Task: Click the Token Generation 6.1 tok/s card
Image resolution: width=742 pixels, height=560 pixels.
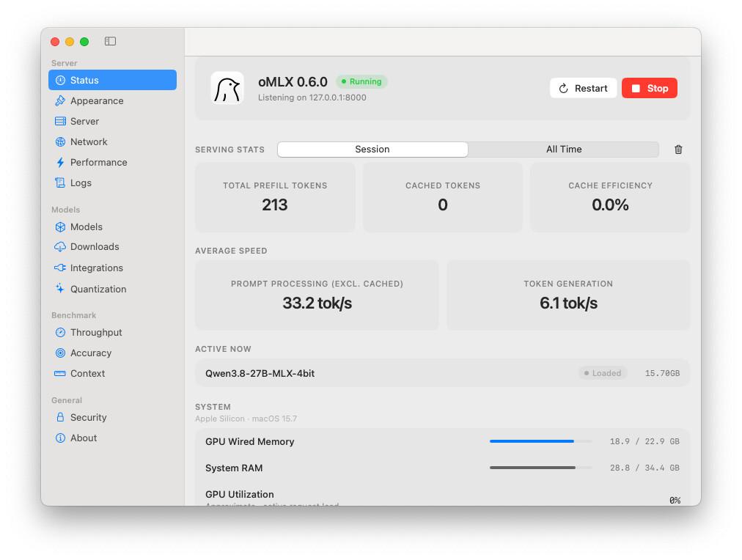Action: (x=568, y=295)
